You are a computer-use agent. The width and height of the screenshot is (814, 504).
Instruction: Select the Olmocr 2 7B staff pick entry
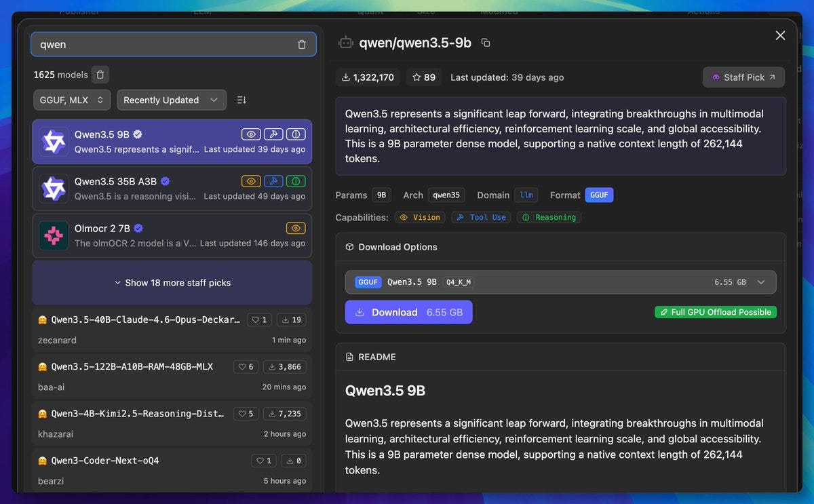172,235
